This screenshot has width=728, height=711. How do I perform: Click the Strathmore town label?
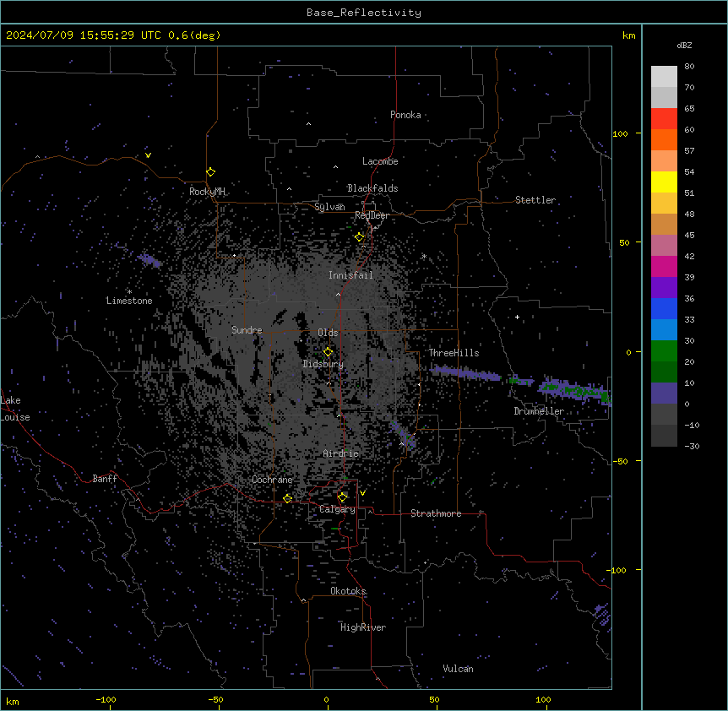(x=436, y=513)
